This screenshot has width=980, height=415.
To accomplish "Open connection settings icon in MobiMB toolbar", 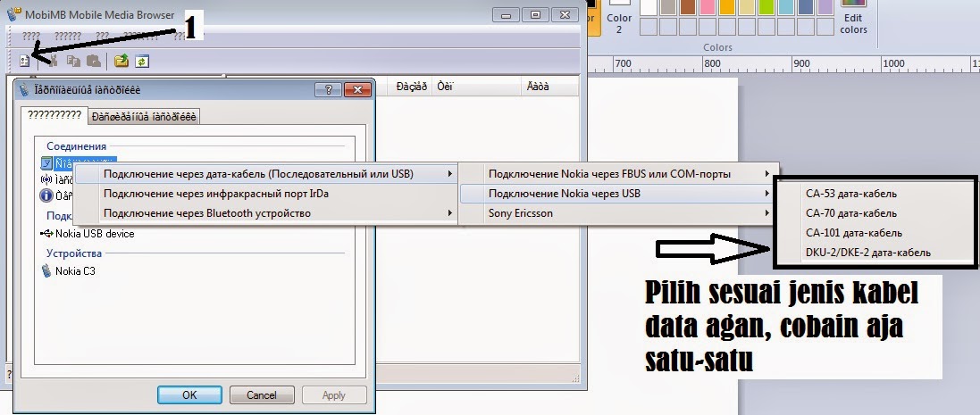I will (x=25, y=62).
